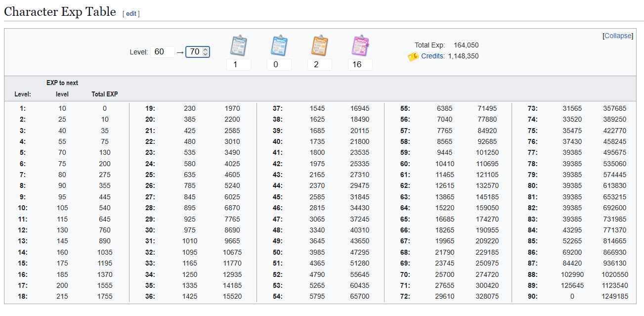Viewport: 644px width, 316px height.
Task: Click the level '60:' row label
Action: tap(406, 164)
